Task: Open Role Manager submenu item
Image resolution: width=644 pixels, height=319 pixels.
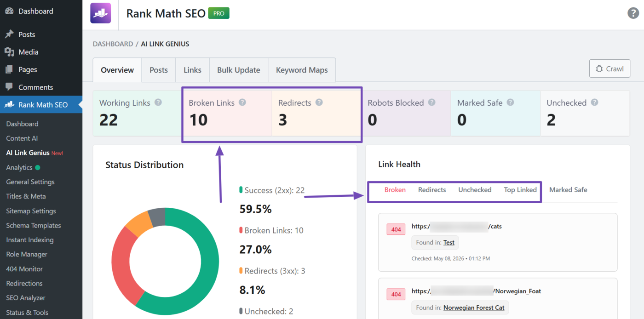Action: (x=27, y=254)
